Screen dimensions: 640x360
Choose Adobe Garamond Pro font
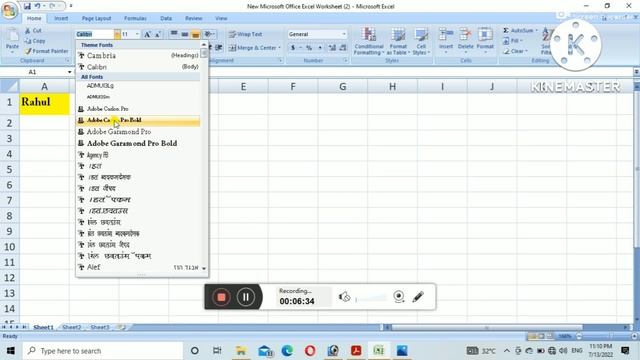click(x=138, y=132)
